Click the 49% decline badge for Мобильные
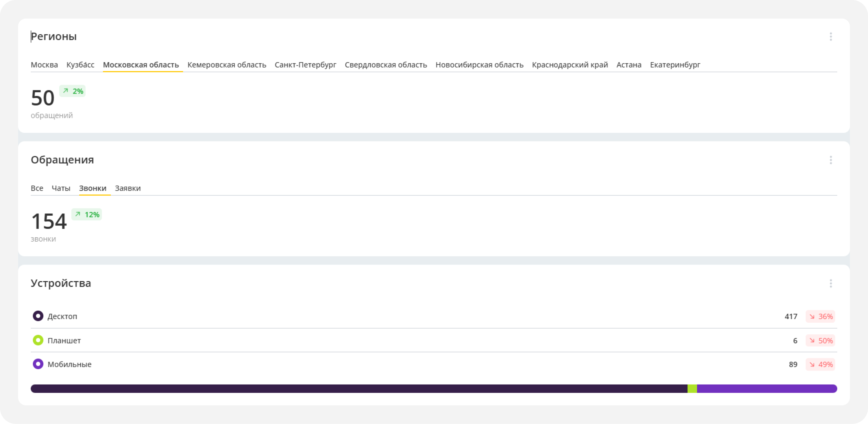The height and width of the screenshot is (424, 868). (820, 364)
